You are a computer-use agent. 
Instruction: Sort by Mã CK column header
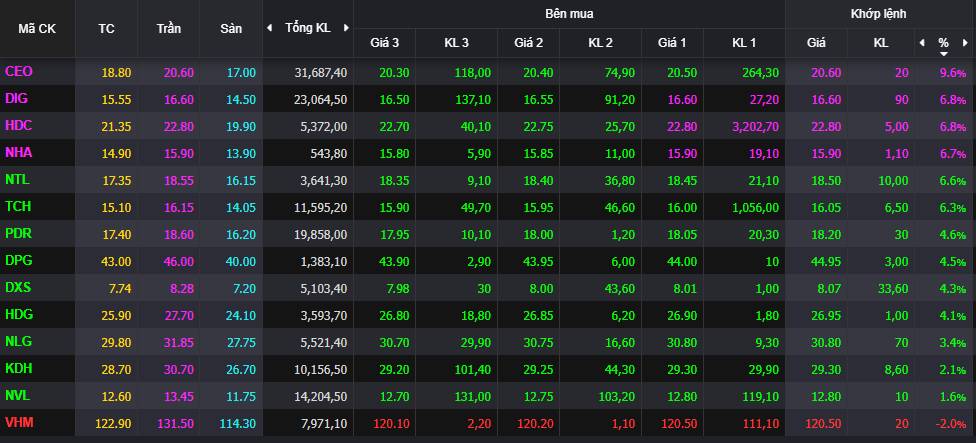[x=37, y=28]
